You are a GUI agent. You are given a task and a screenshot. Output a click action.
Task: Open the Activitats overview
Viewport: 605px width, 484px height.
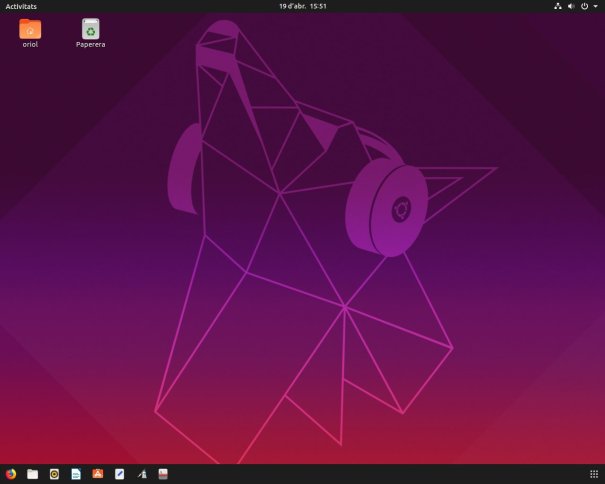point(21,6)
